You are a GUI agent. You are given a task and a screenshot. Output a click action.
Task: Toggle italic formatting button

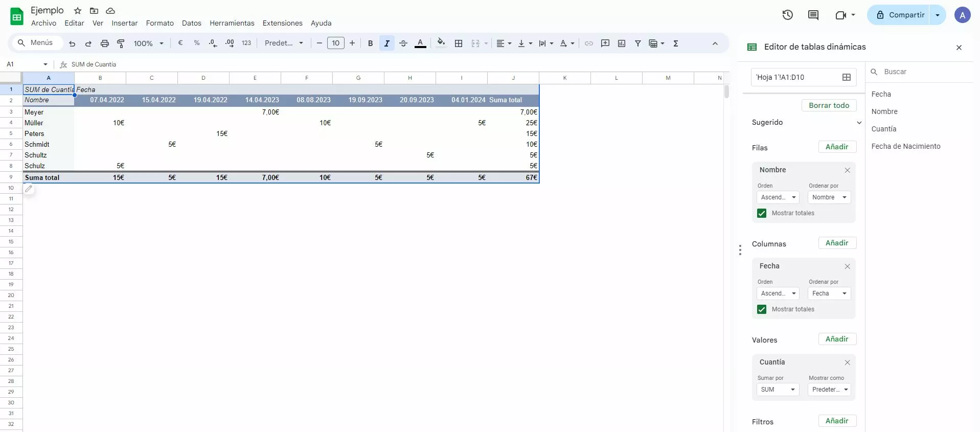387,43
